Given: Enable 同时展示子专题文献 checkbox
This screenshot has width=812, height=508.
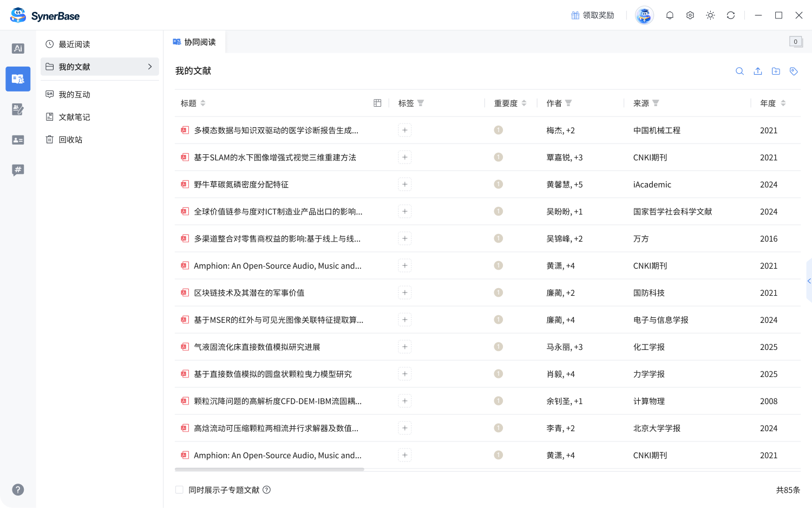Looking at the screenshot, I should click(x=179, y=490).
